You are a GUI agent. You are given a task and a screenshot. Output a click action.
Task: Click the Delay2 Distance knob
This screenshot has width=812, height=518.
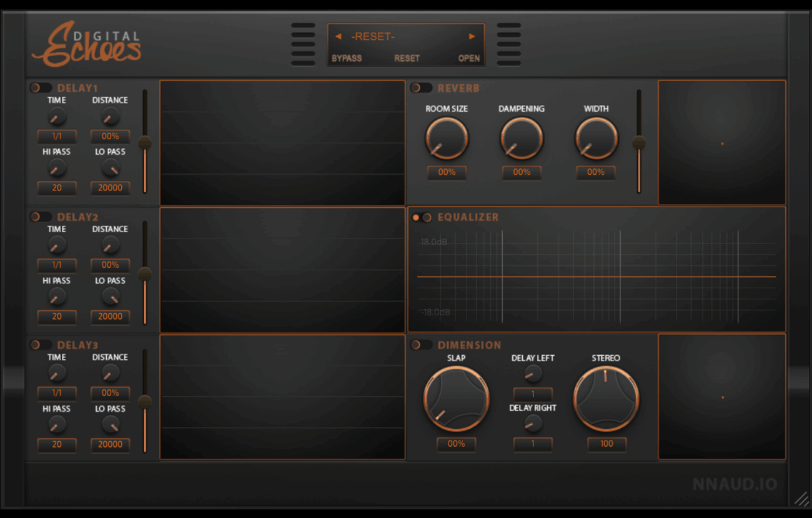pyautogui.click(x=111, y=245)
